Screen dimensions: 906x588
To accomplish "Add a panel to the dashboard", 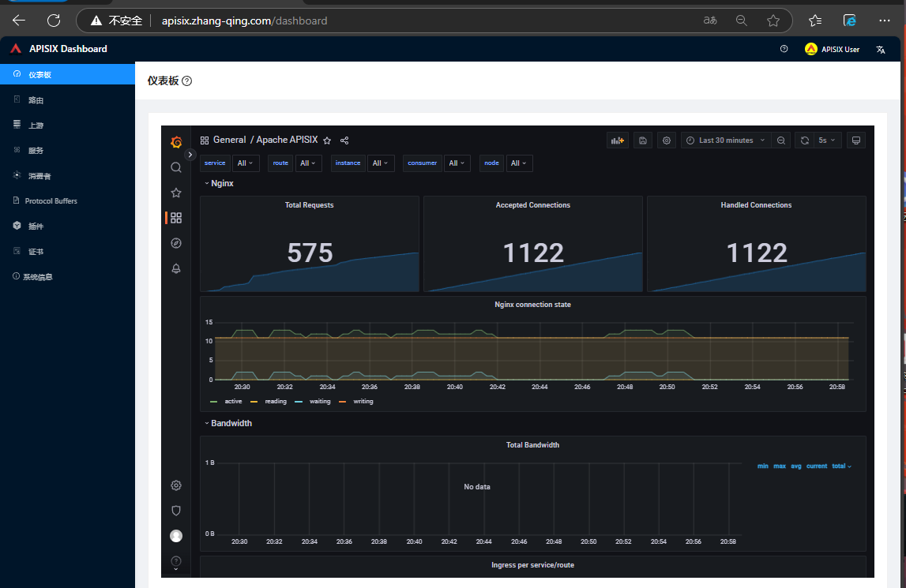I will click(618, 140).
